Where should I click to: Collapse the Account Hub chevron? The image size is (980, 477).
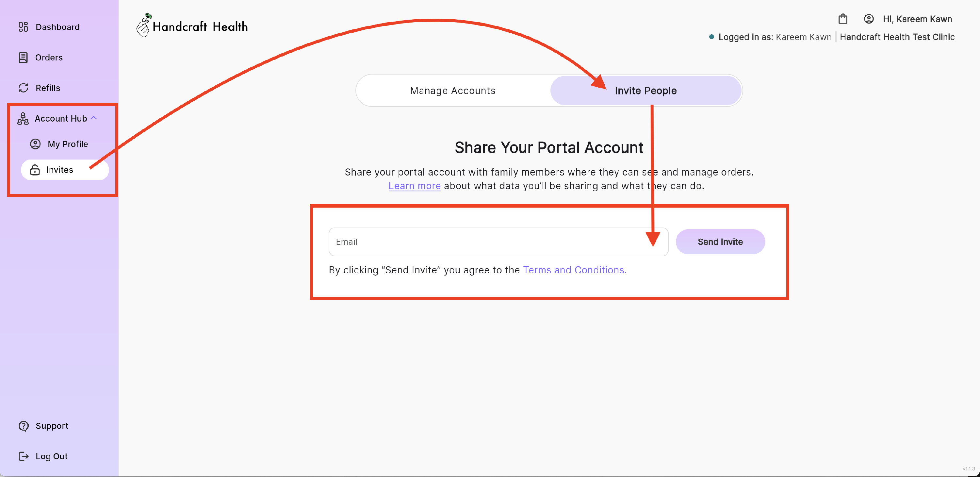[x=94, y=118]
